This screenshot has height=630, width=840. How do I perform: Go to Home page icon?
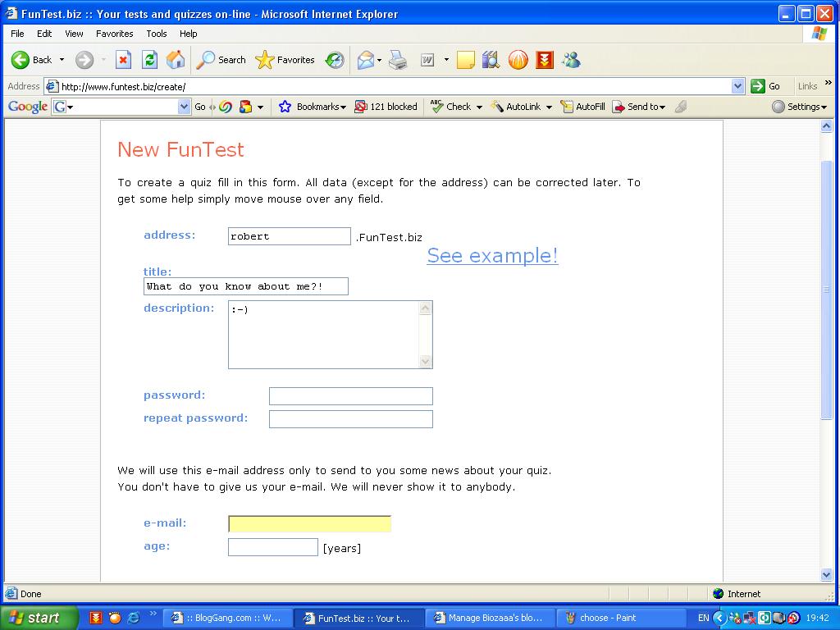click(x=176, y=60)
